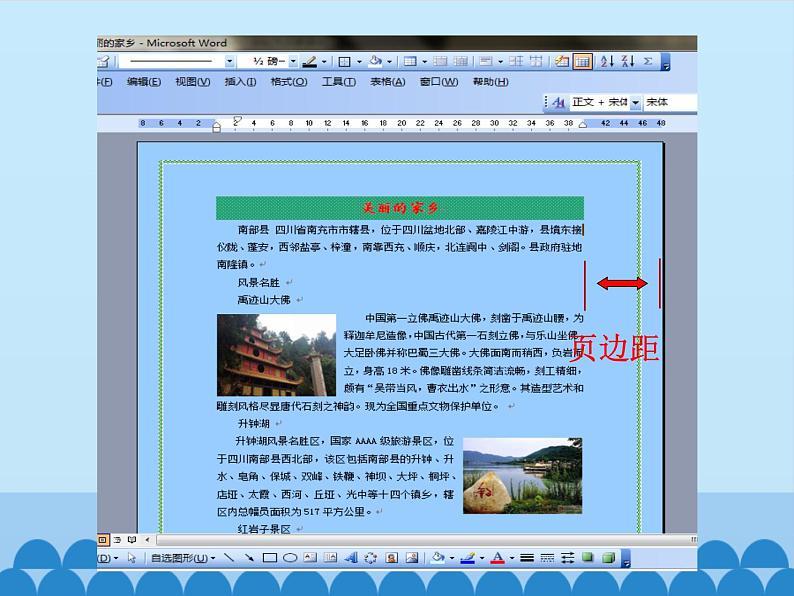794x596 pixels.
Task: Open the 帮助(H) menu
Action: 491,82
